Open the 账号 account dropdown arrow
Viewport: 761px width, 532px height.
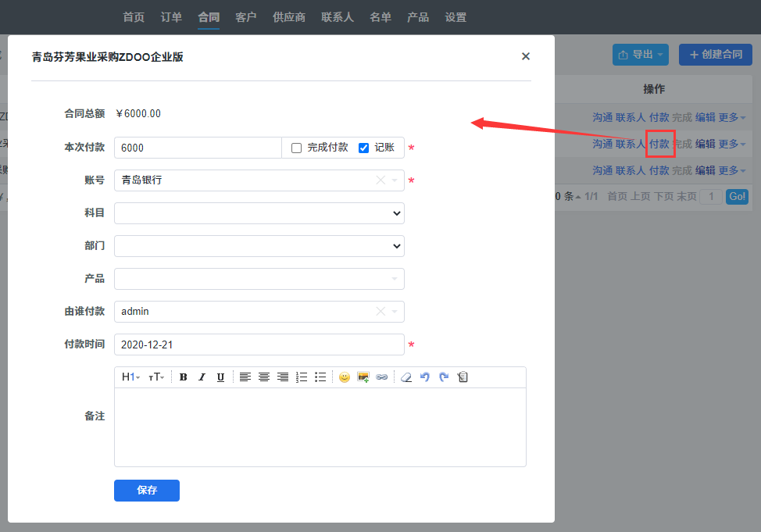coord(395,180)
